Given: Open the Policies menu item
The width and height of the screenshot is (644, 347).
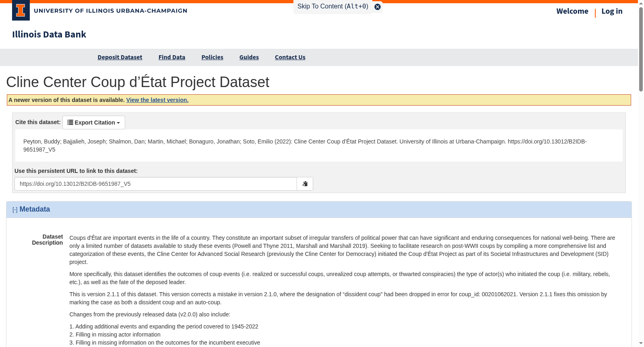Looking at the screenshot, I should point(213,57).
